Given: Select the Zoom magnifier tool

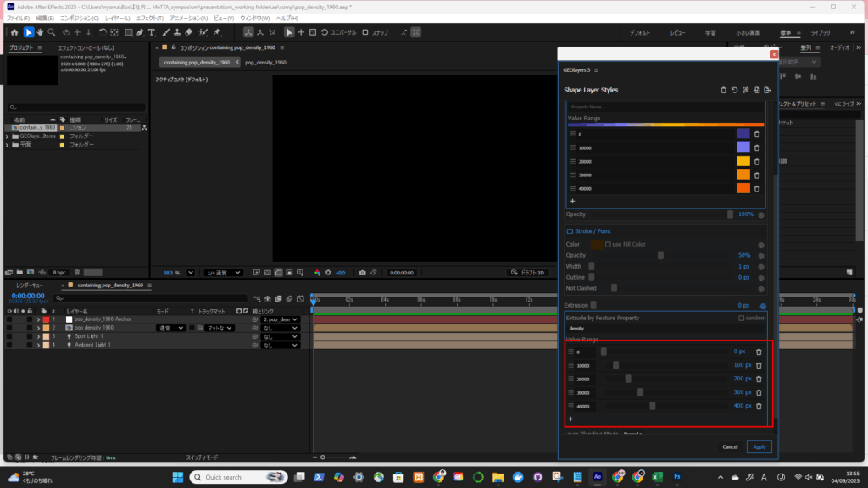Looking at the screenshot, I should point(52,32).
